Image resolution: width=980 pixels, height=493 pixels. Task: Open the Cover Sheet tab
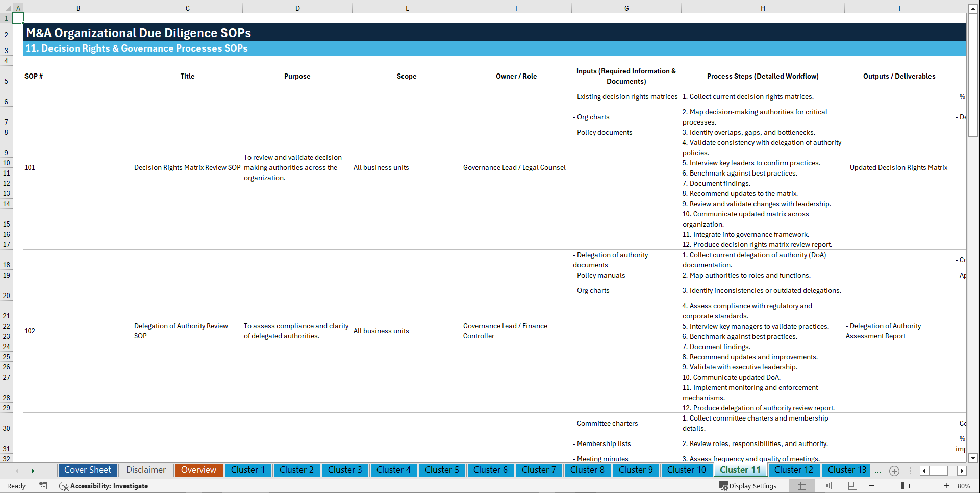tap(87, 470)
